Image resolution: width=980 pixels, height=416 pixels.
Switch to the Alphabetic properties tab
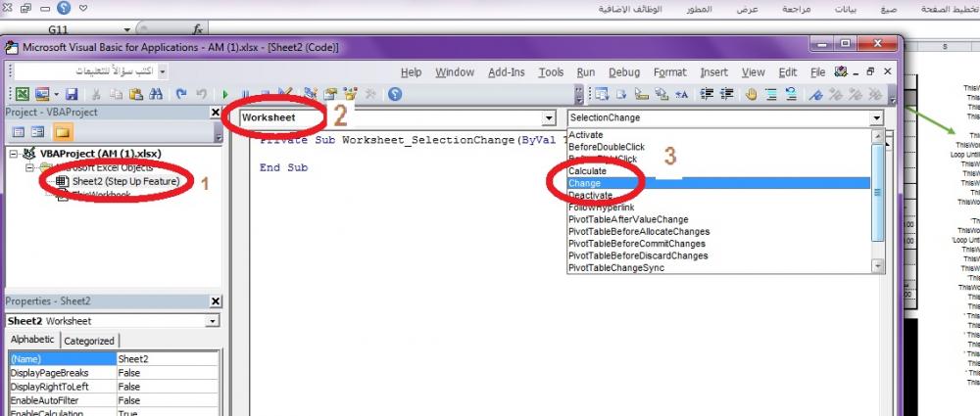pyautogui.click(x=32, y=340)
